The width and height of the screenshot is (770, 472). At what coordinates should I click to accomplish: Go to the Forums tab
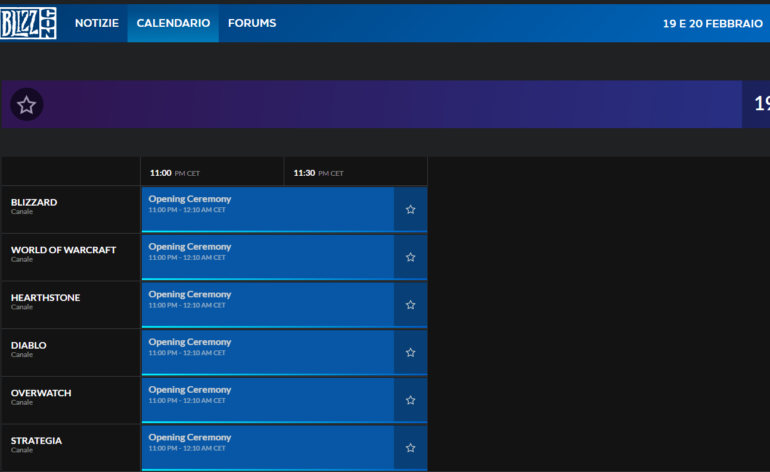pos(252,23)
